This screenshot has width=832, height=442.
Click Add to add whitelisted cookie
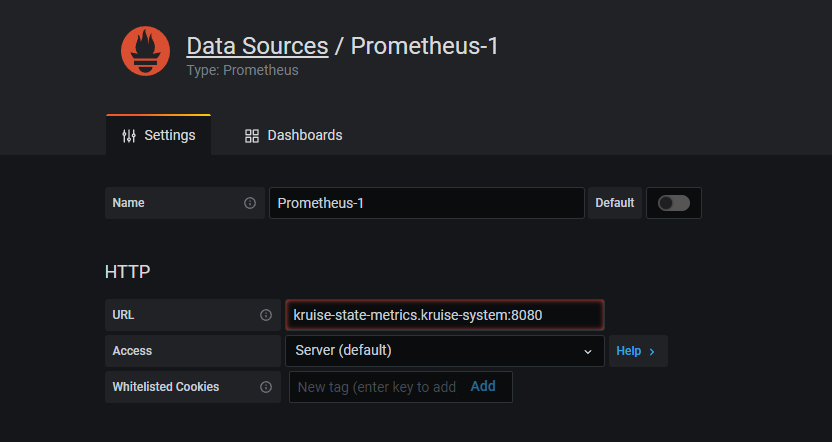pos(483,386)
